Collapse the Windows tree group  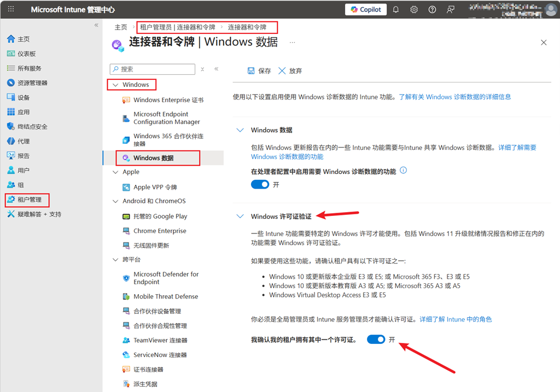click(115, 85)
